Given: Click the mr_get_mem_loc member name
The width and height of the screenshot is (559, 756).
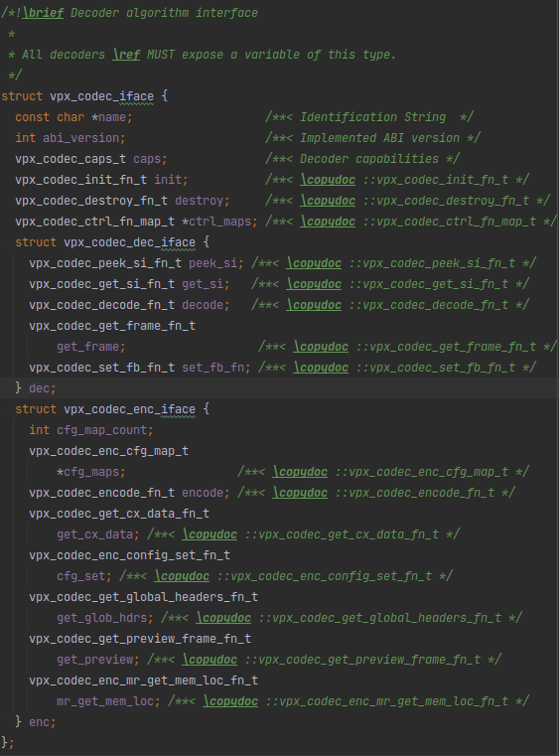Looking at the screenshot, I should pos(105,701).
